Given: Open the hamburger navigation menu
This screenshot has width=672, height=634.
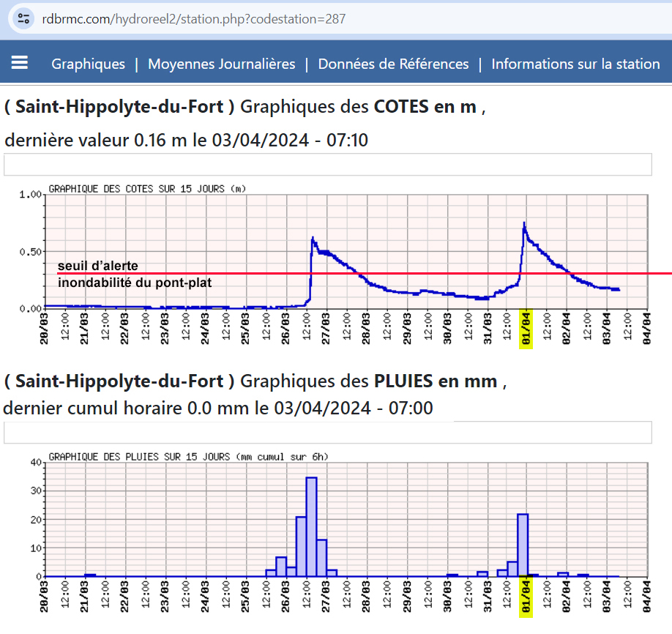Looking at the screenshot, I should pos(20,63).
